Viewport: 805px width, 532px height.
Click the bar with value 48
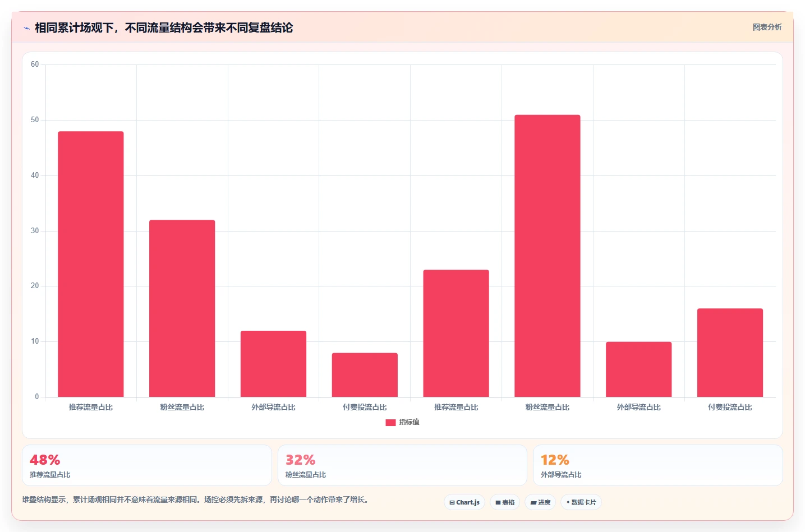(x=91, y=264)
